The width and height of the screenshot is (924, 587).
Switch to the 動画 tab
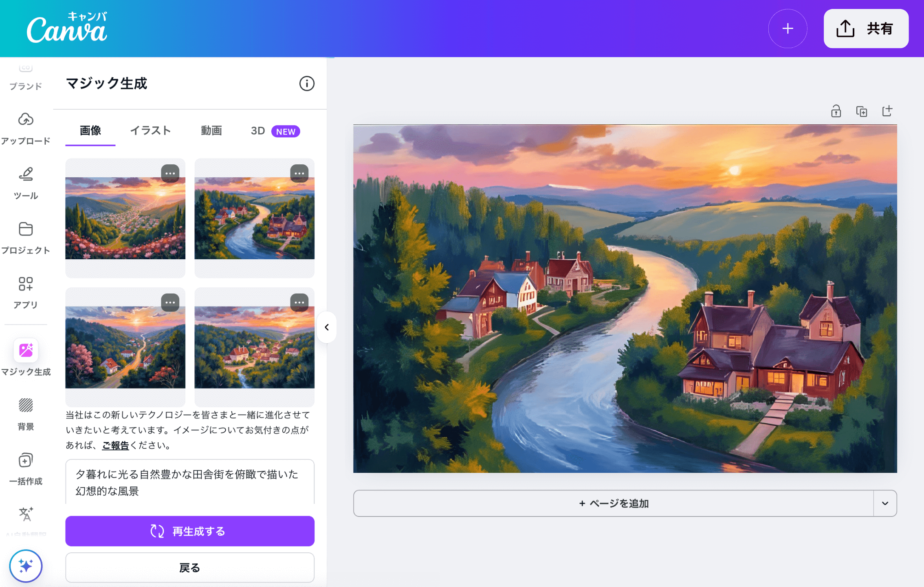[211, 131]
